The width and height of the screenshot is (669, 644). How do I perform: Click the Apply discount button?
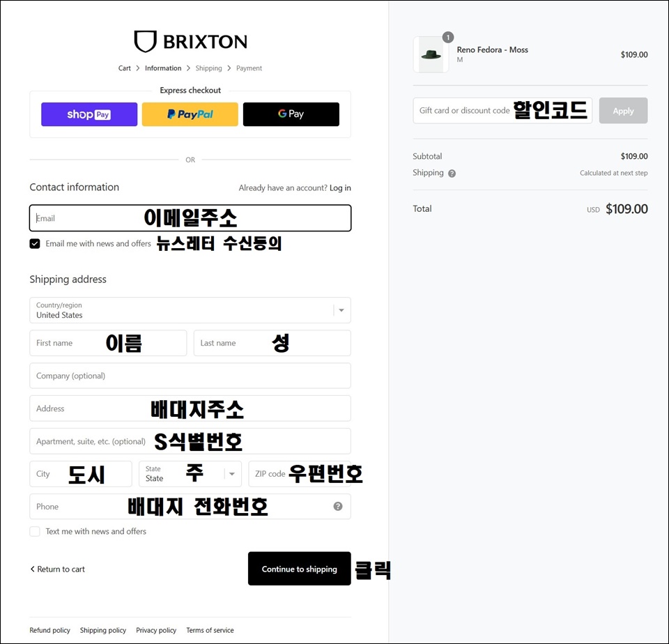click(623, 111)
